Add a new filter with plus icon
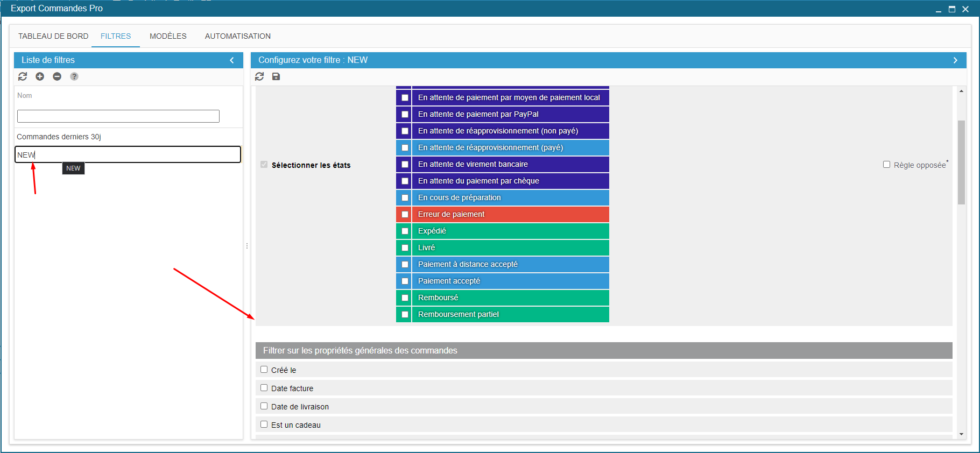Screen dimensions: 980x453 [x=40, y=76]
